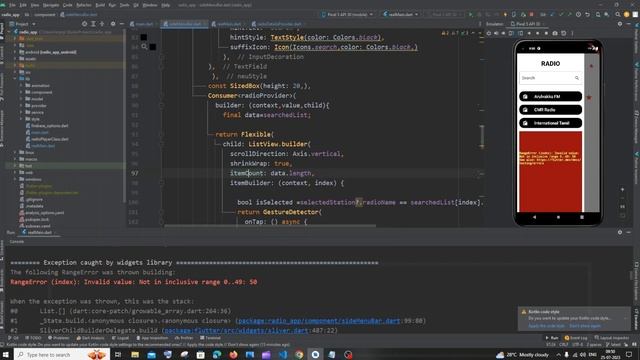Viewport: 640px width, 360px height.
Task: Expand the provider folder
Action: click(22, 106)
